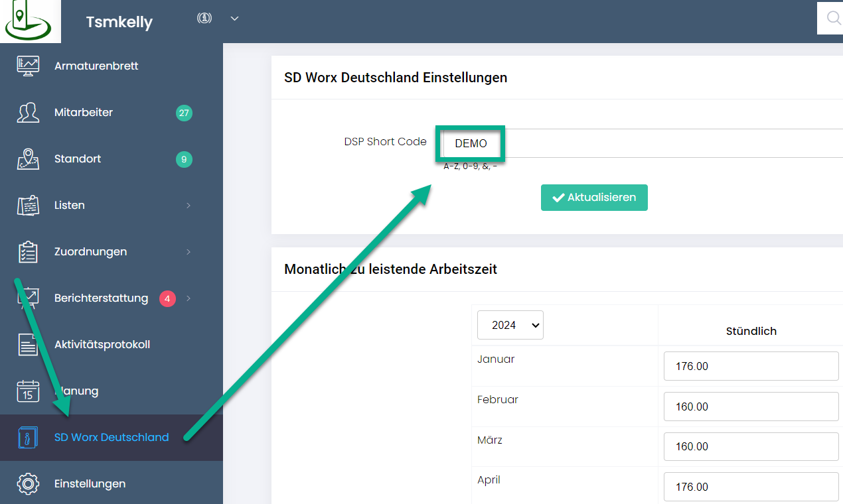Screen dimensions: 843x504
Task: Click the Februar row label
Action: [498, 400]
